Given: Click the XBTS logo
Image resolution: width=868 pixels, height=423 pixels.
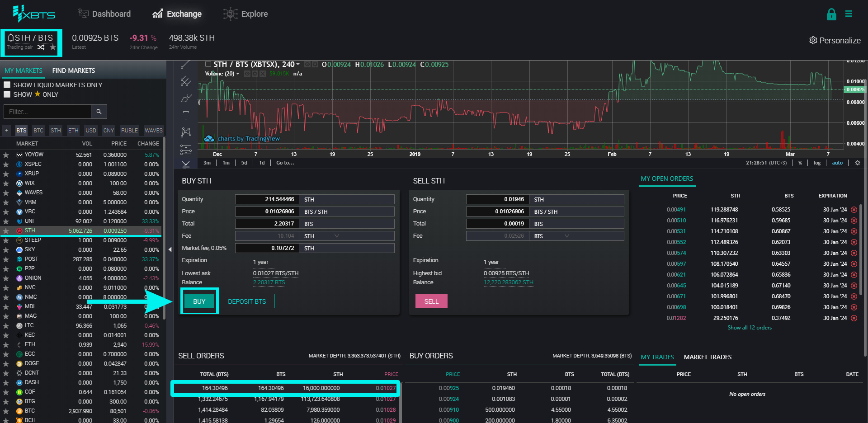Looking at the screenshot, I should (x=34, y=14).
